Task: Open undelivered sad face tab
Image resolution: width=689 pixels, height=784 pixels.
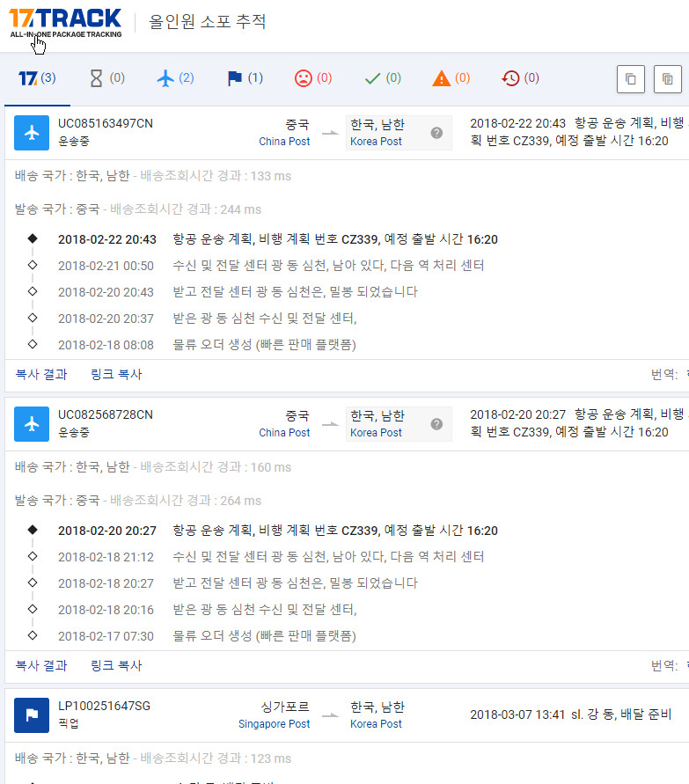Action: (313, 78)
